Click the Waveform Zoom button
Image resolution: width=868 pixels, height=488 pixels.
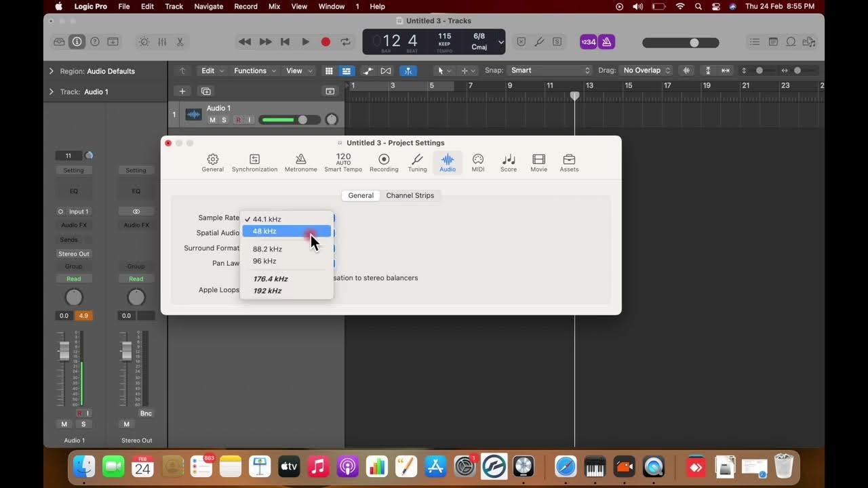(687, 70)
